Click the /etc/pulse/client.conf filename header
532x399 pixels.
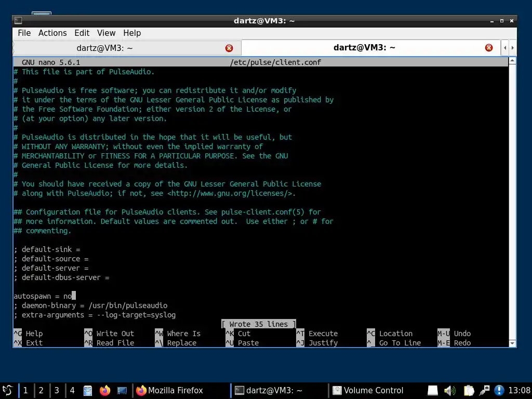pyautogui.click(x=275, y=62)
